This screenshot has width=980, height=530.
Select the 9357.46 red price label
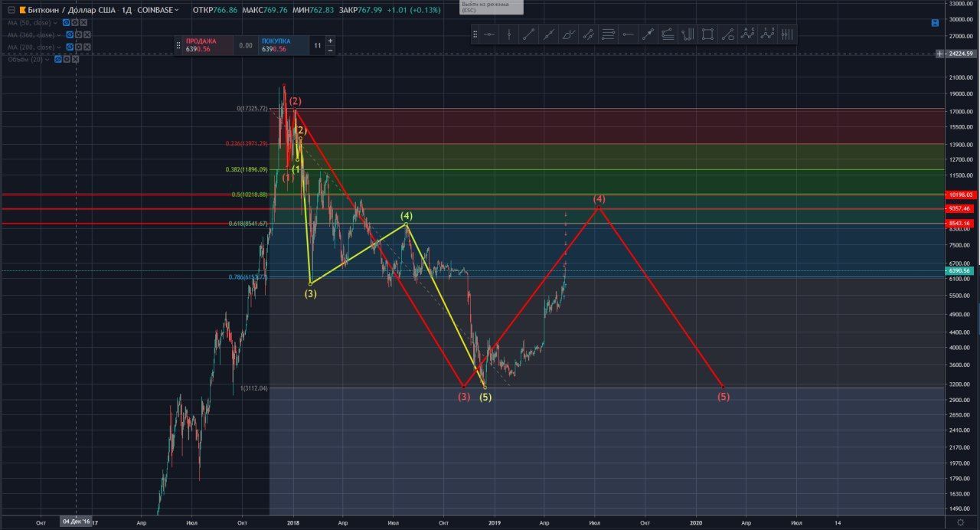(x=959, y=208)
